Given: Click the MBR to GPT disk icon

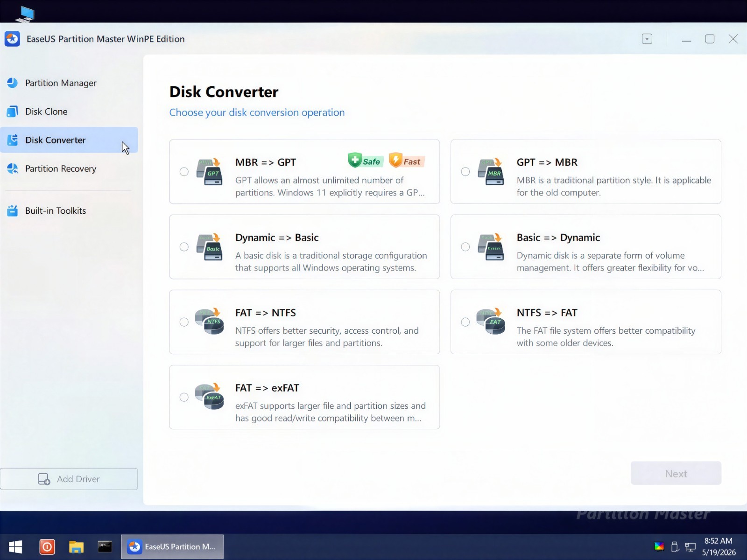Looking at the screenshot, I should (209, 171).
